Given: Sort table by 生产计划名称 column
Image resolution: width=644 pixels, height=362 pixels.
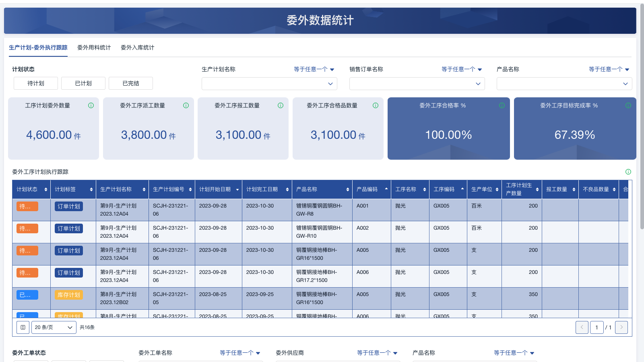Looking at the screenshot, I should pos(144,189).
